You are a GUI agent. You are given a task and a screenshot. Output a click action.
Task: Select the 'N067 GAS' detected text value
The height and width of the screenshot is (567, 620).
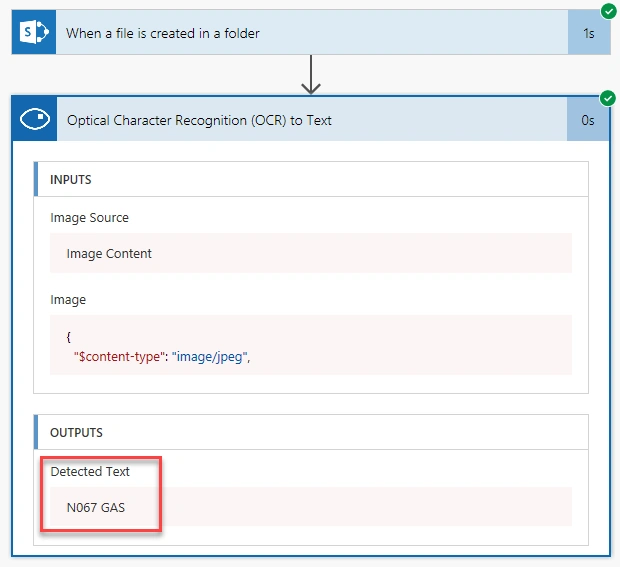(311, 507)
